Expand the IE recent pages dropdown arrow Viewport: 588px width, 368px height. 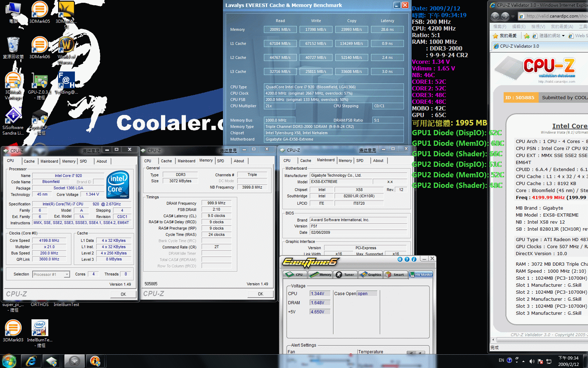pyautogui.click(x=513, y=16)
